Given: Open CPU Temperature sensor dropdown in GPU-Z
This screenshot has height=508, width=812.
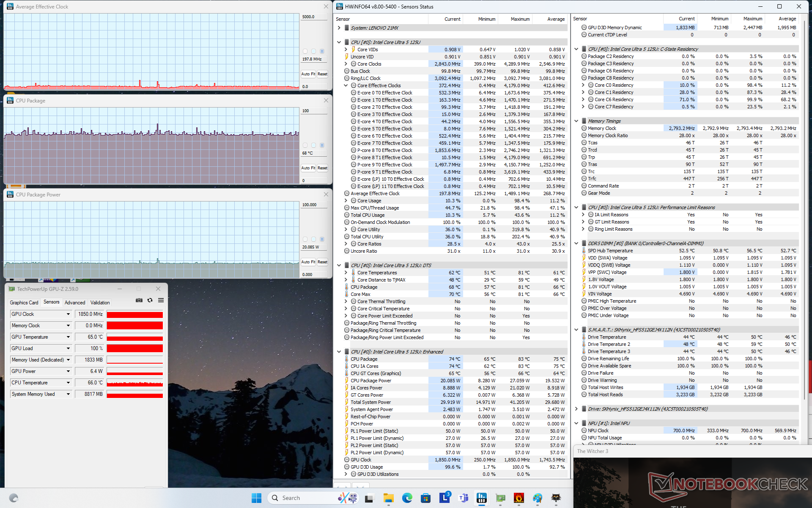Looking at the screenshot, I should (x=68, y=383).
